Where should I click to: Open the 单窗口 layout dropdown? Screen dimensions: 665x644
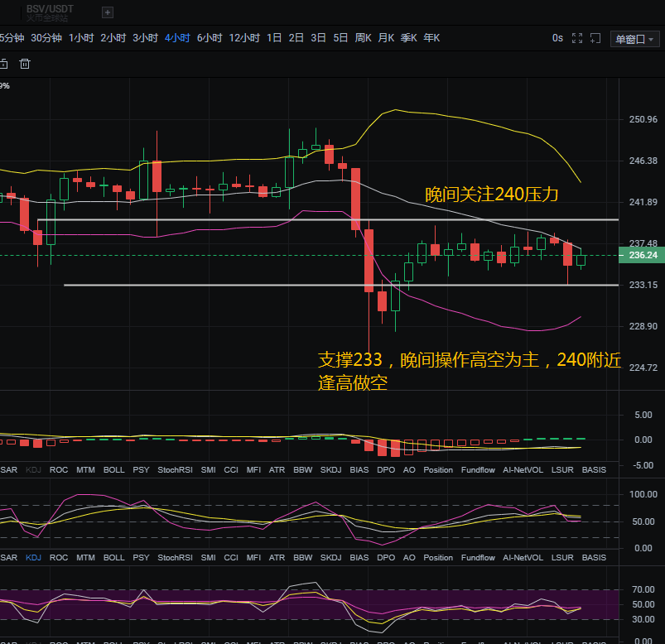pos(634,37)
